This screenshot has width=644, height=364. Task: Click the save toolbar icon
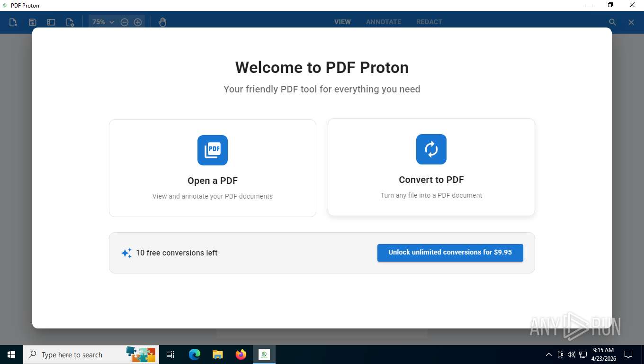tap(32, 22)
